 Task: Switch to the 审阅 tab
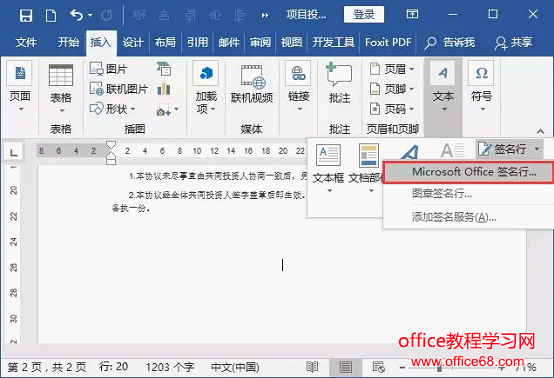pyautogui.click(x=260, y=42)
